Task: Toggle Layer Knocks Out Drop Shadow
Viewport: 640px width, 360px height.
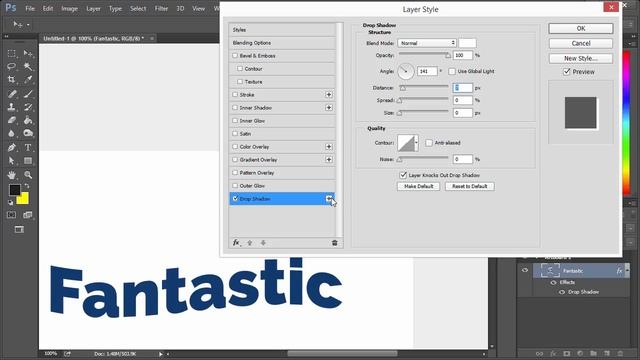Action: point(403,175)
